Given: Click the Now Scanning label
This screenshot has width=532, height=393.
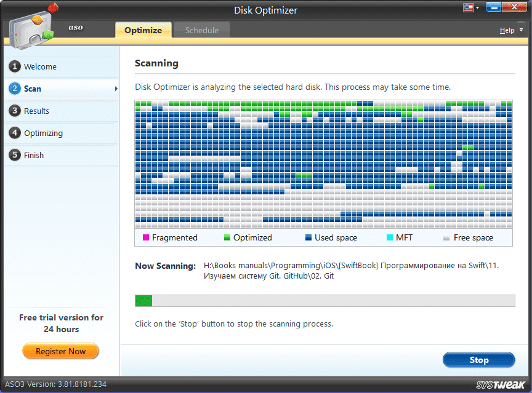Looking at the screenshot, I should tap(165, 266).
